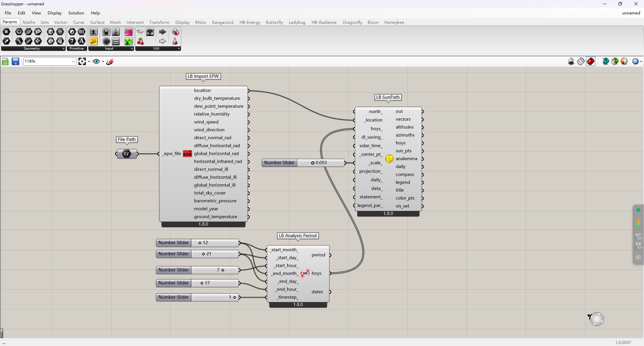Select the Mesh parameter hexagon with the grid sphere

coord(60,32)
